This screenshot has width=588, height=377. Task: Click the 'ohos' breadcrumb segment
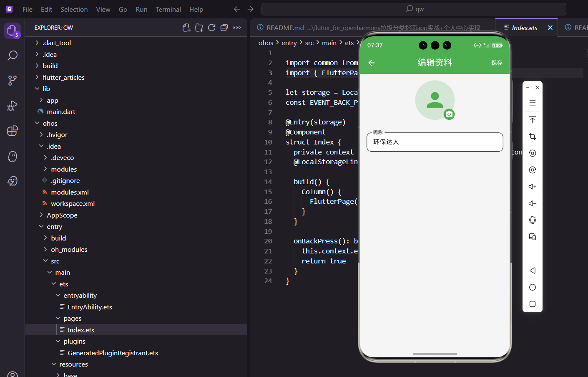pos(266,43)
